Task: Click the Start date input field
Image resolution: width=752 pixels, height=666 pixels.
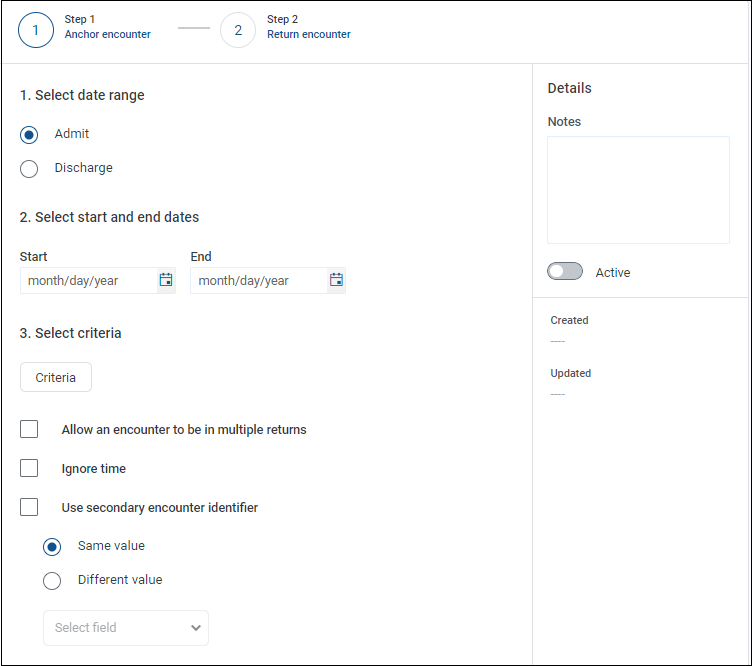Action: [x=88, y=281]
